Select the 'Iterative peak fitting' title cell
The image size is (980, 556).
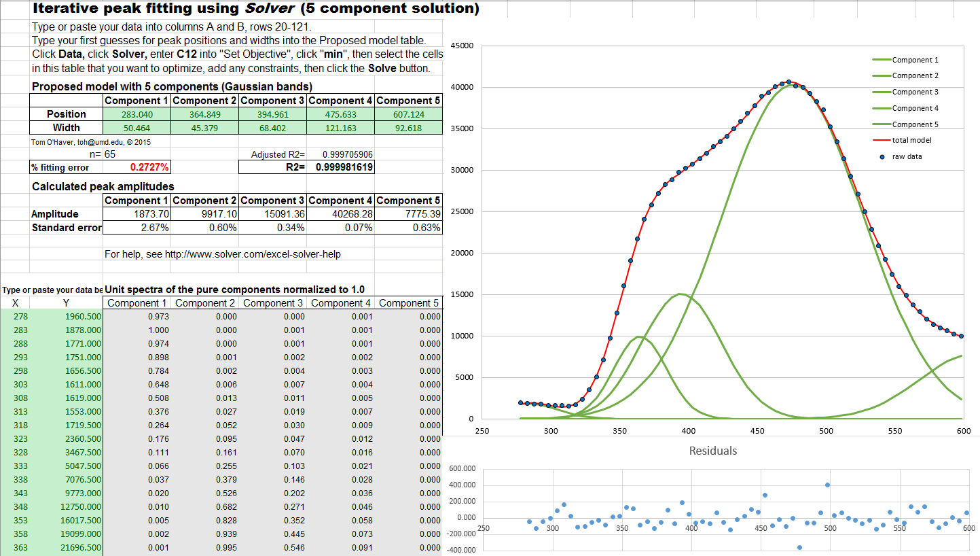(x=255, y=9)
